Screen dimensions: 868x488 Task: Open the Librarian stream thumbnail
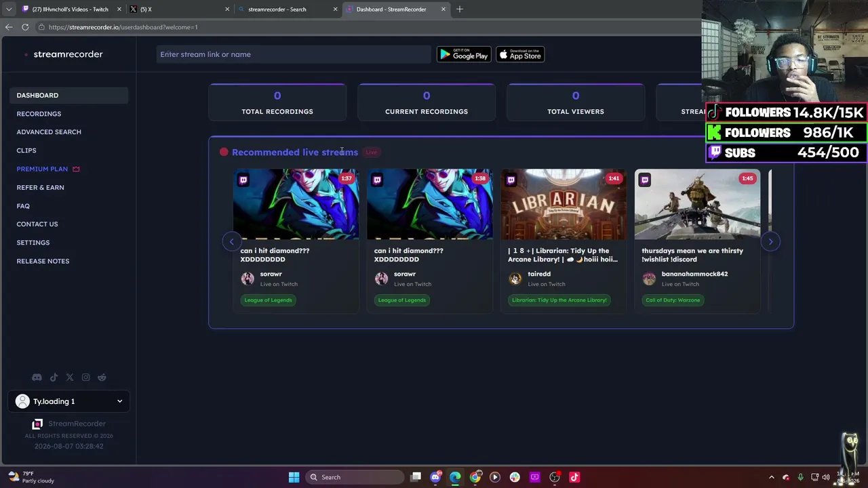(564, 204)
